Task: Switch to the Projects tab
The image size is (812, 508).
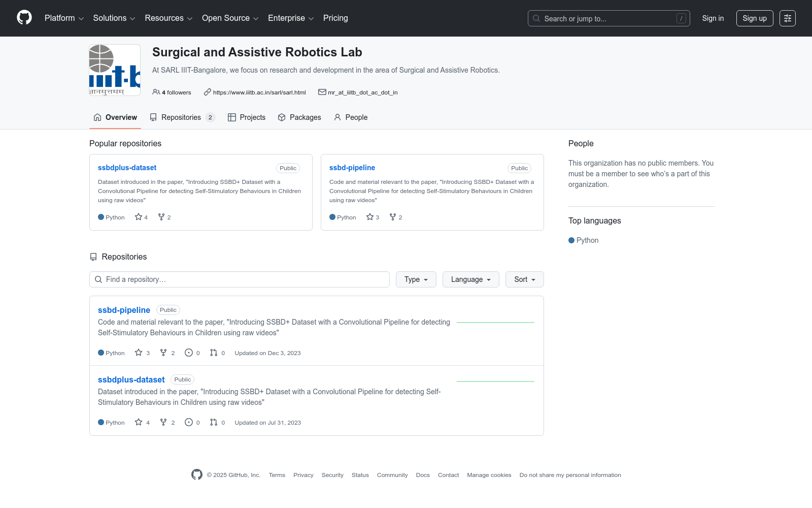Action: pos(247,117)
